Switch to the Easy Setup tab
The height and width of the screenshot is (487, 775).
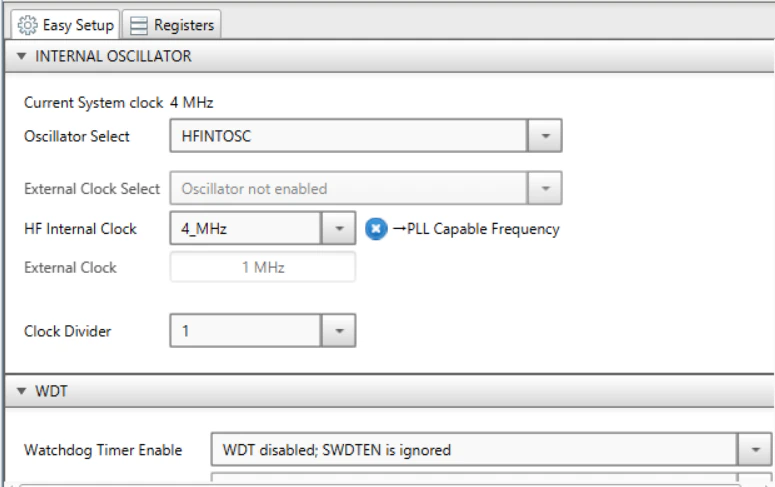coord(65,25)
